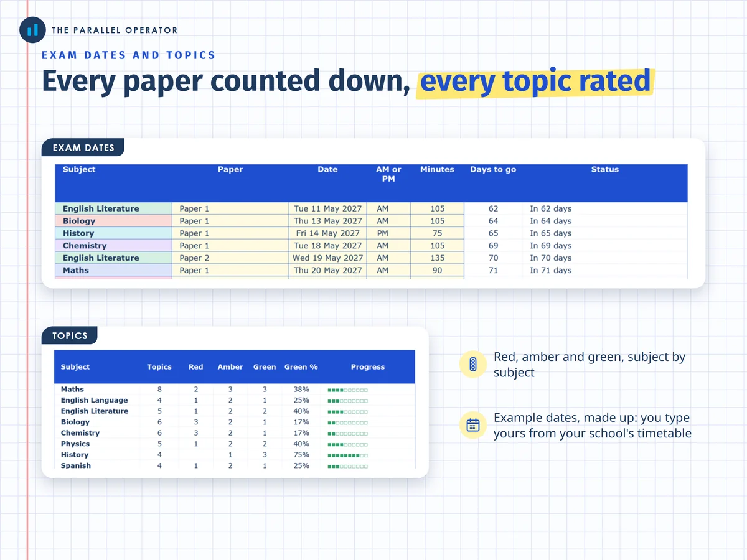Click the '75' minutes cell
747x560 pixels.
(437, 233)
